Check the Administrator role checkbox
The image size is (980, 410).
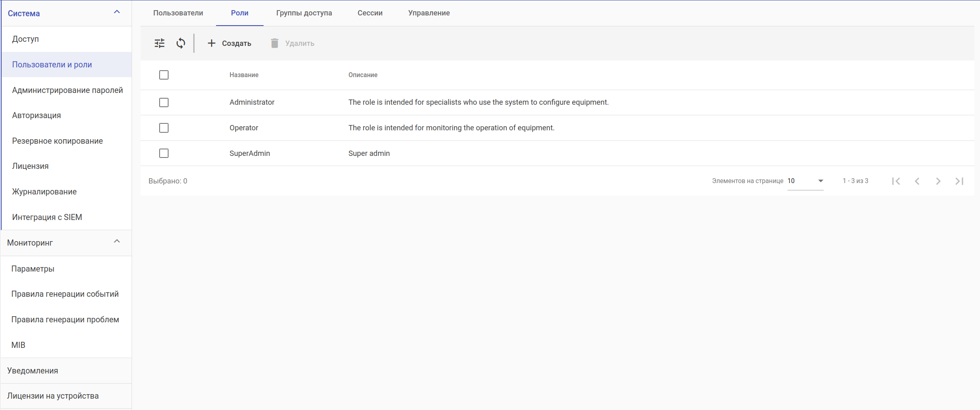pyautogui.click(x=164, y=102)
